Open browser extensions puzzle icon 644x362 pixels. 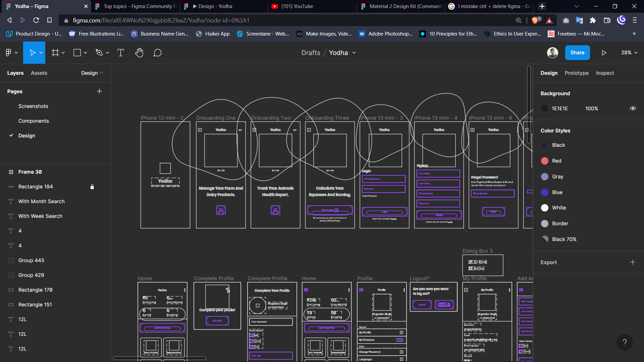click(593, 20)
